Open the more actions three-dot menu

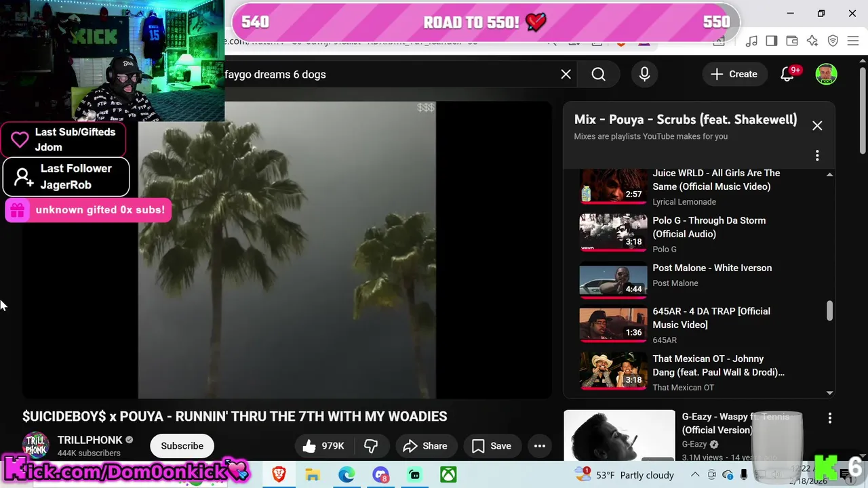pos(540,446)
